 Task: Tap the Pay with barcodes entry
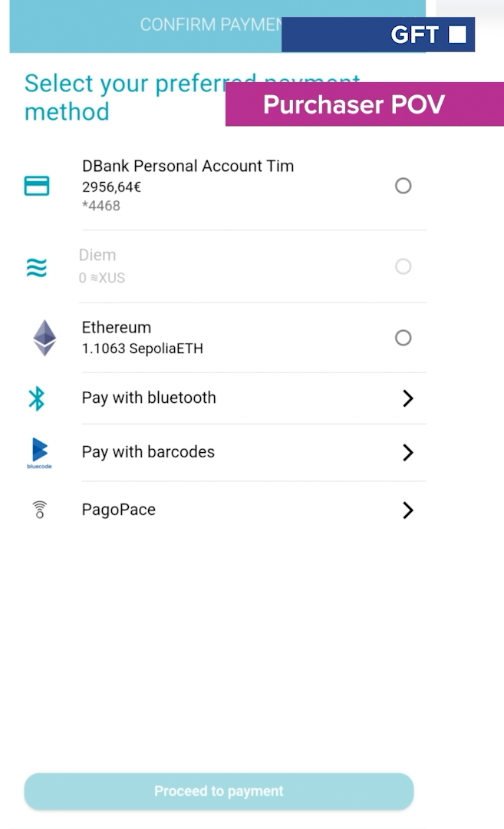tap(148, 451)
